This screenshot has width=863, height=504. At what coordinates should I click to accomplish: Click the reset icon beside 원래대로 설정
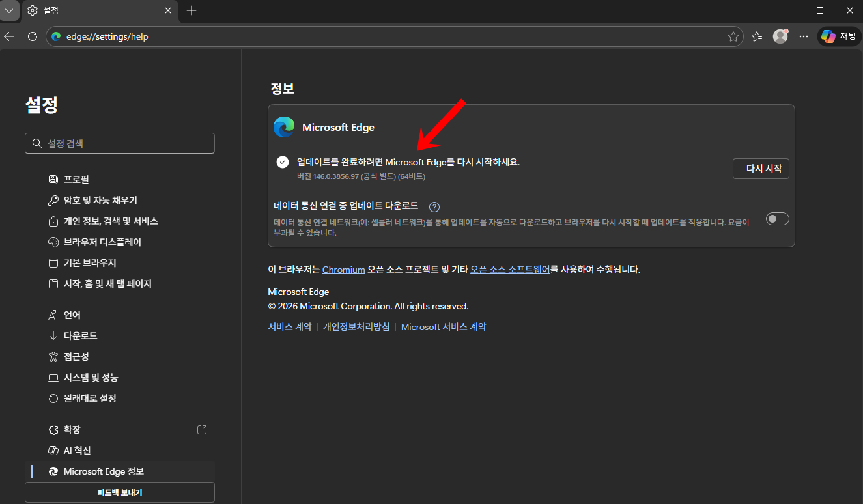click(53, 399)
